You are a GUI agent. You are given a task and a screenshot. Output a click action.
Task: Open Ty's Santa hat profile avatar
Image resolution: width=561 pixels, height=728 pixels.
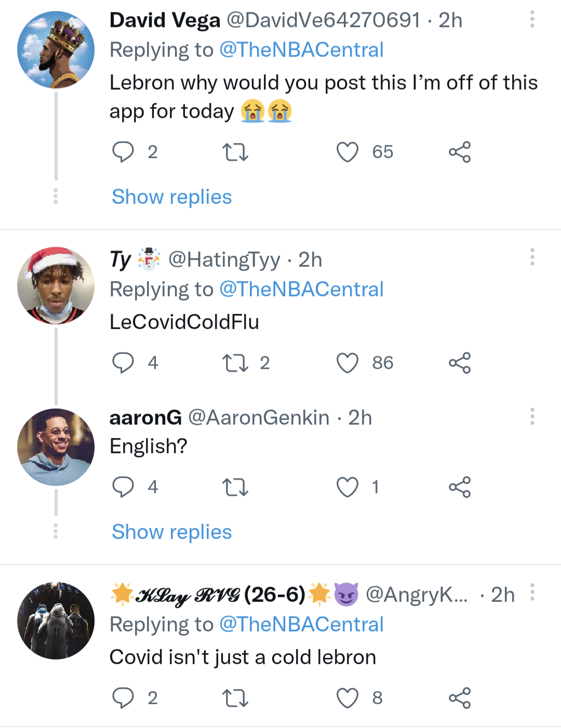point(56,286)
